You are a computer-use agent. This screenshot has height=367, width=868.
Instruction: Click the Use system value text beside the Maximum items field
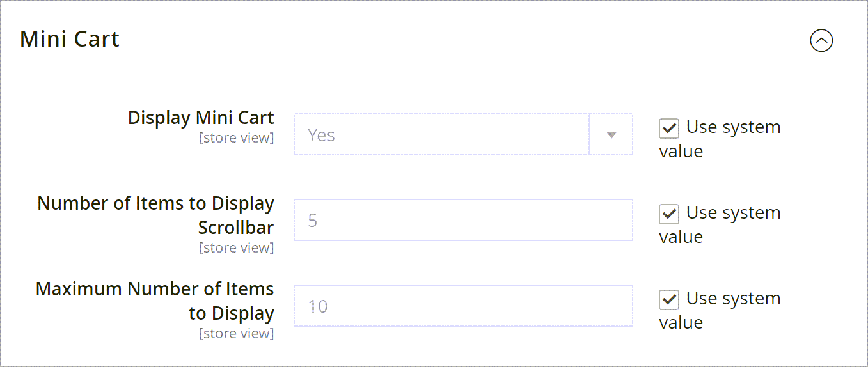tap(720, 310)
